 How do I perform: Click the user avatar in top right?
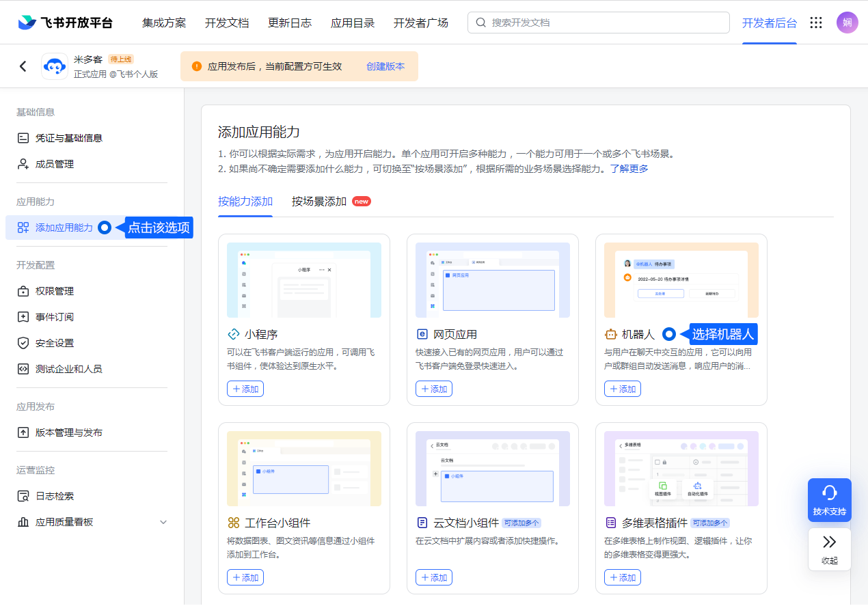click(x=847, y=23)
